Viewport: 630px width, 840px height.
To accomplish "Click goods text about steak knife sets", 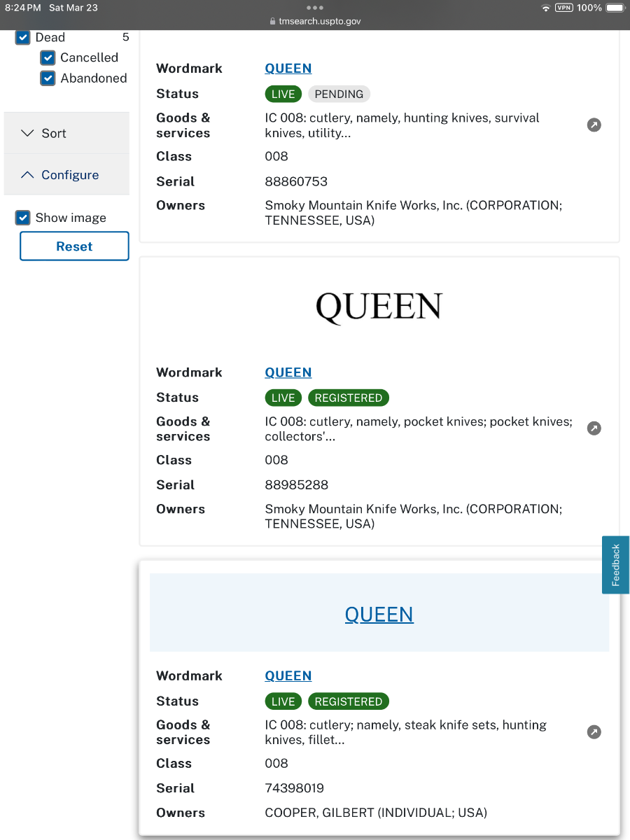I will click(405, 732).
